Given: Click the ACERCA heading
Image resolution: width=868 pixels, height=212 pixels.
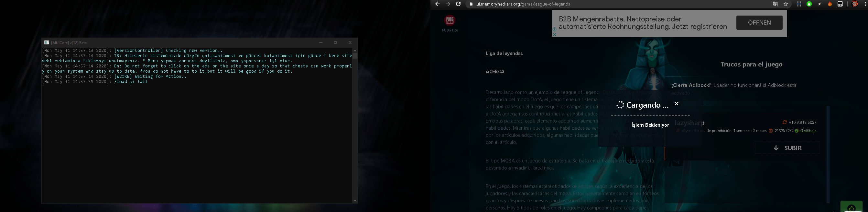Looking at the screenshot, I should (x=495, y=72).
